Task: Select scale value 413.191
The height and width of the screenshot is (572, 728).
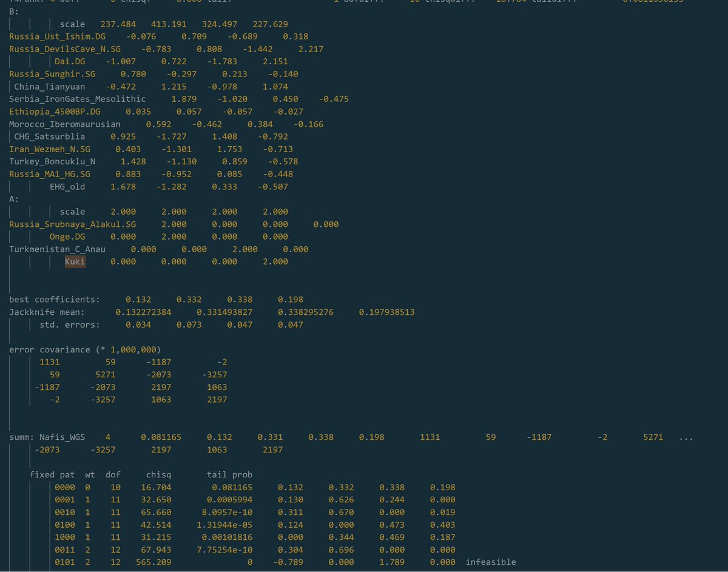Action: tap(169, 24)
